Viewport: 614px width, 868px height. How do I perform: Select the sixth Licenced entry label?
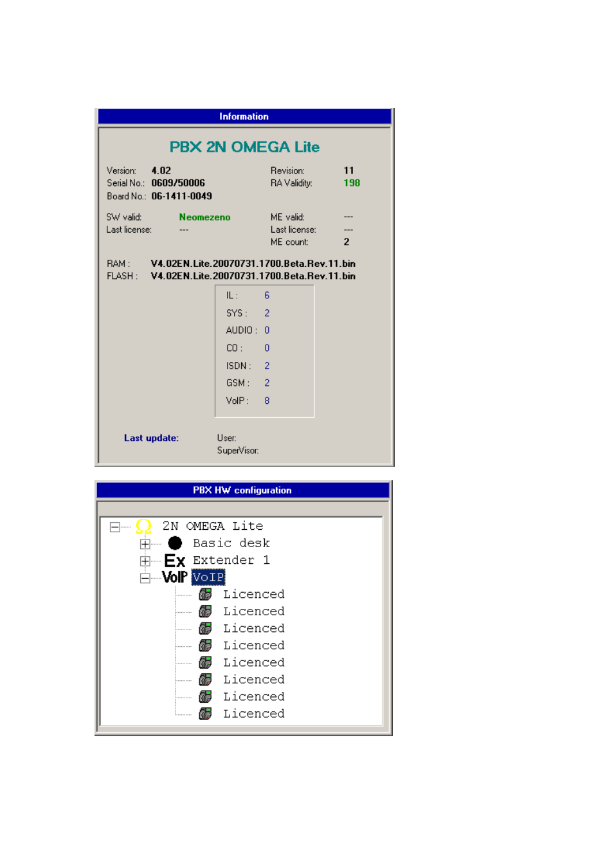tap(254, 680)
